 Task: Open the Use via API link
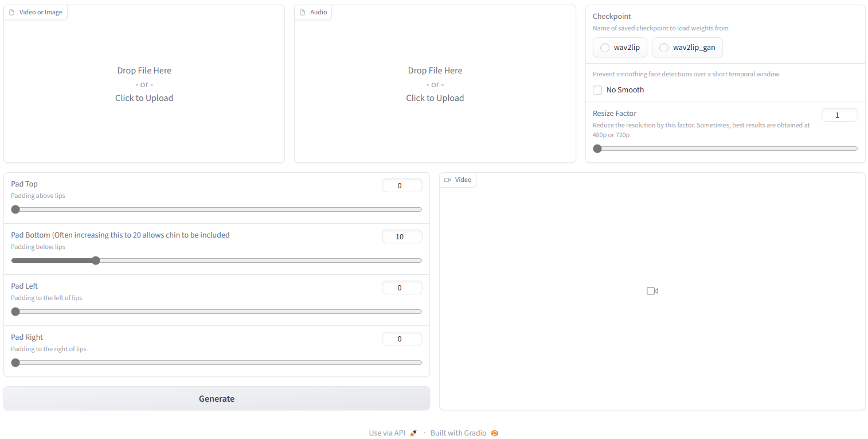click(388, 432)
